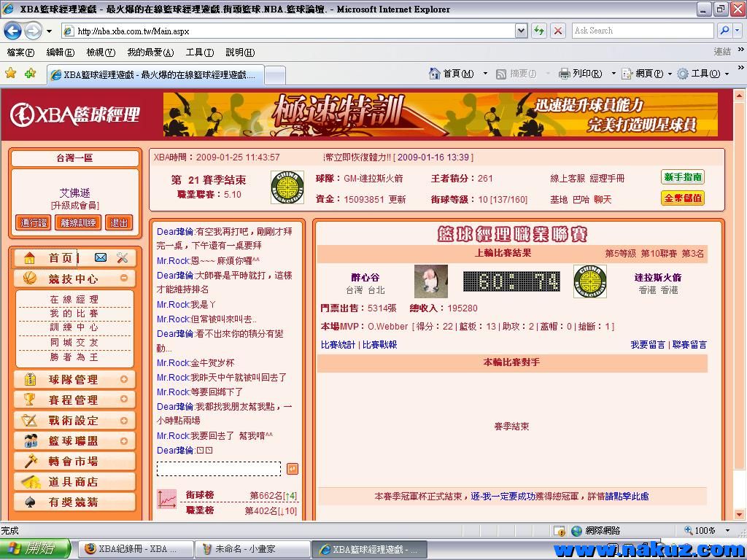Screen dimensions: 747x560
Task: Open the address bar history dropdown
Action: 521,31
